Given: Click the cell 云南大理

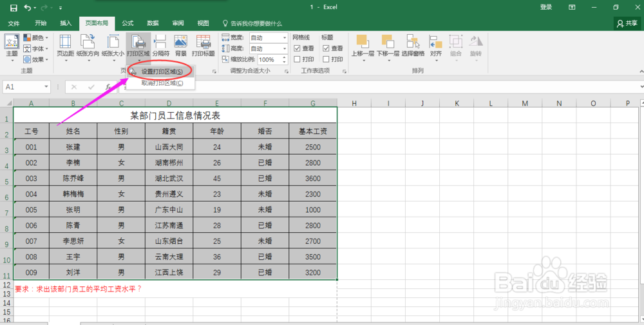Looking at the screenshot, I should tap(169, 257).
